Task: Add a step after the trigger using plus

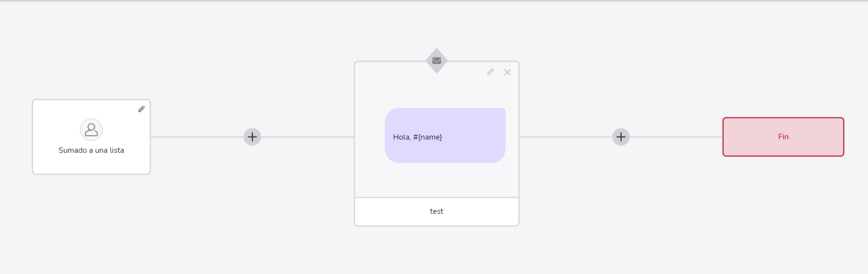Action: click(x=252, y=137)
